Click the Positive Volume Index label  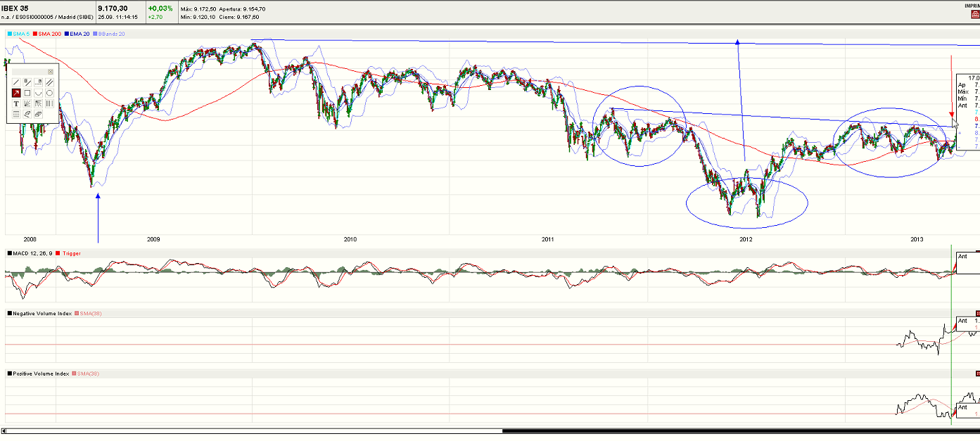[41, 373]
